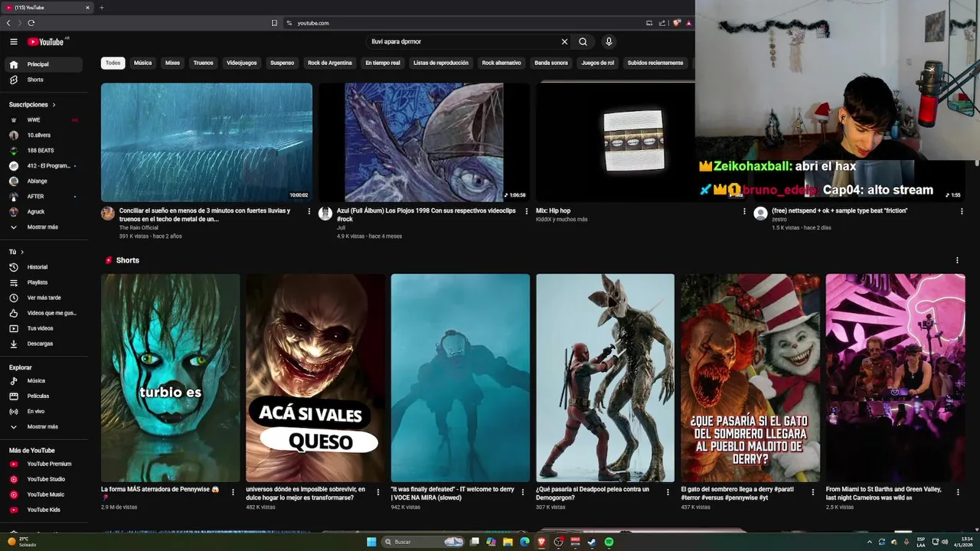The width and height of the screenshot is (980, 551).
Task: Open a new browser tab
Action: (101, 8)
